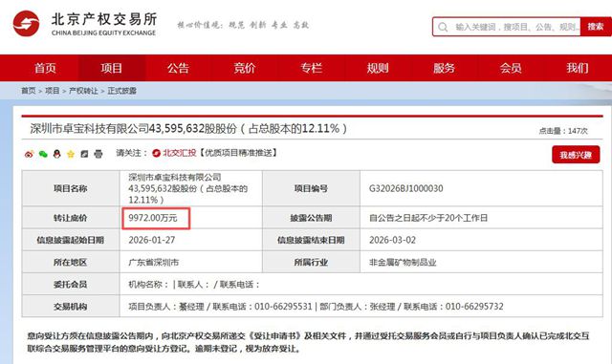
Task: Click the yellow star favorite icon
Action: point(71,154)
